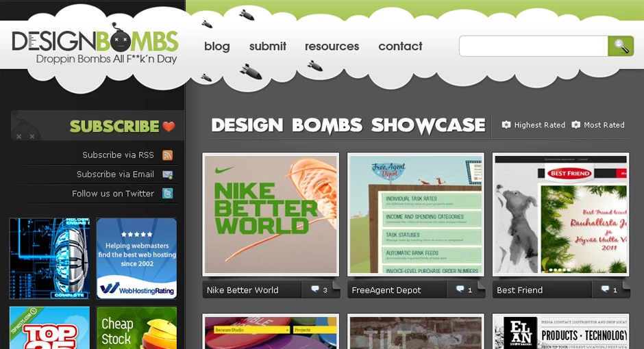
Task: Open the Elan Snowboards showcase thumbnail
Action: coord(560,332)
